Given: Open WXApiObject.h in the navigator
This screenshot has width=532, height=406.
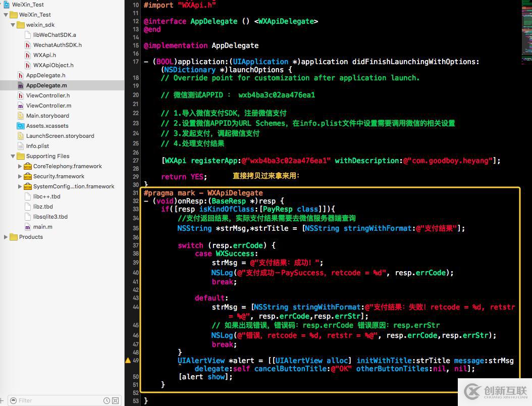Looking at the screenshot, I should 54,65.
